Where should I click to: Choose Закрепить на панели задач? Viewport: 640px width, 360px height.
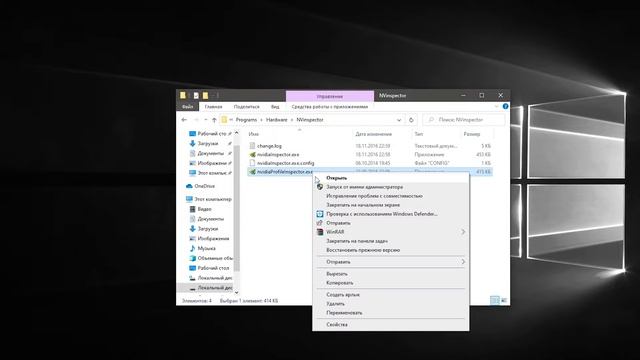(391, 241)
